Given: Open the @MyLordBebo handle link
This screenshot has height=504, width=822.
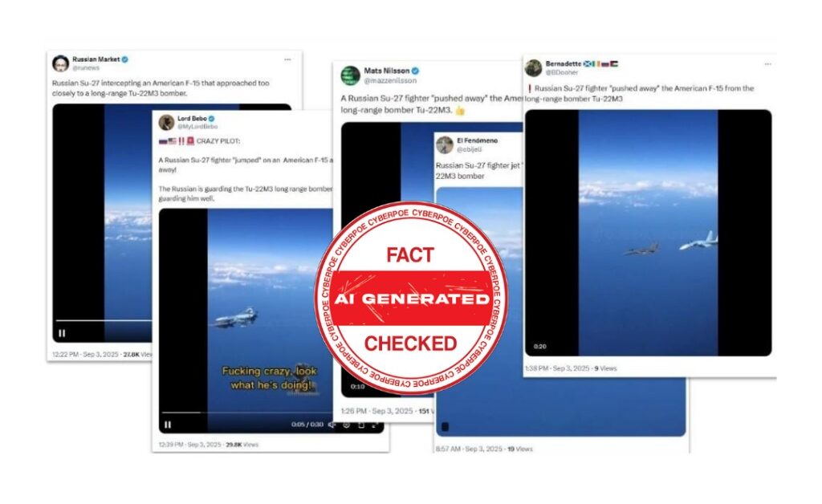Looking at the screenshot, I should pos(197,127).
